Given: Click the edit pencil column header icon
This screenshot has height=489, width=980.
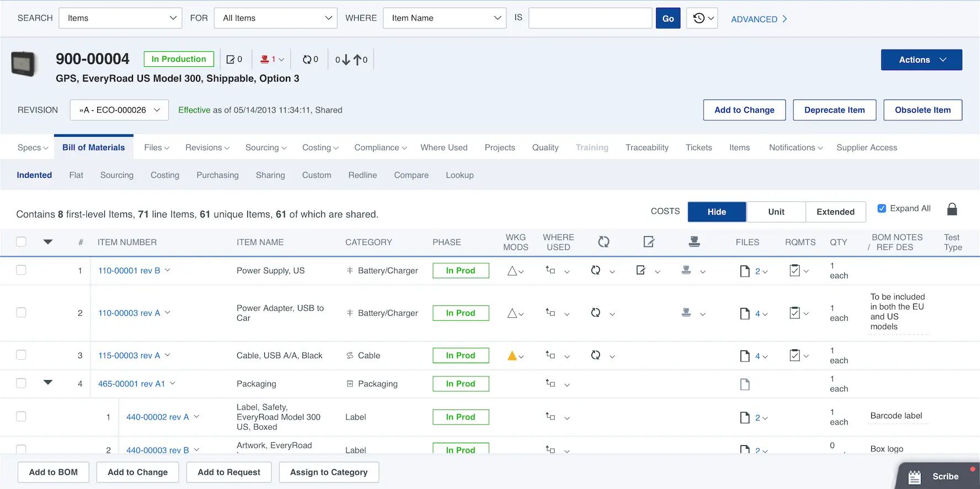Looking at the screenshot, I should coord(649,242).
